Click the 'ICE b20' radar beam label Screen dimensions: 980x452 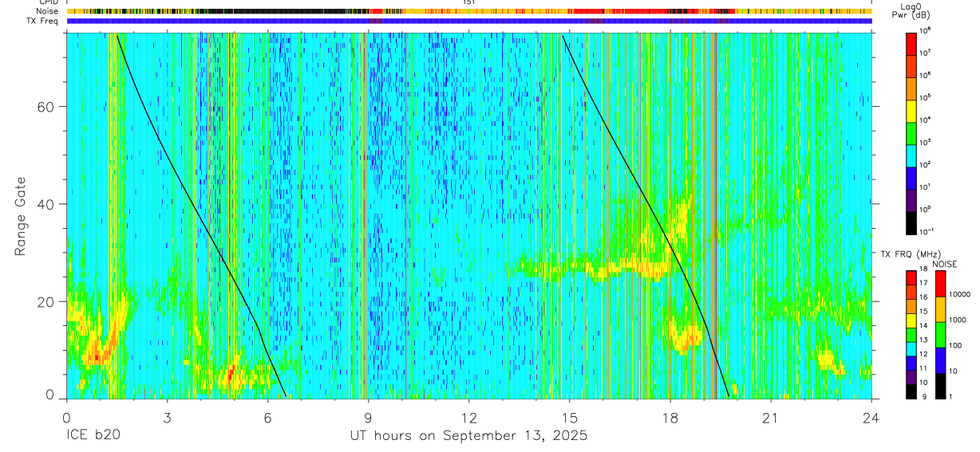point(93,436)
